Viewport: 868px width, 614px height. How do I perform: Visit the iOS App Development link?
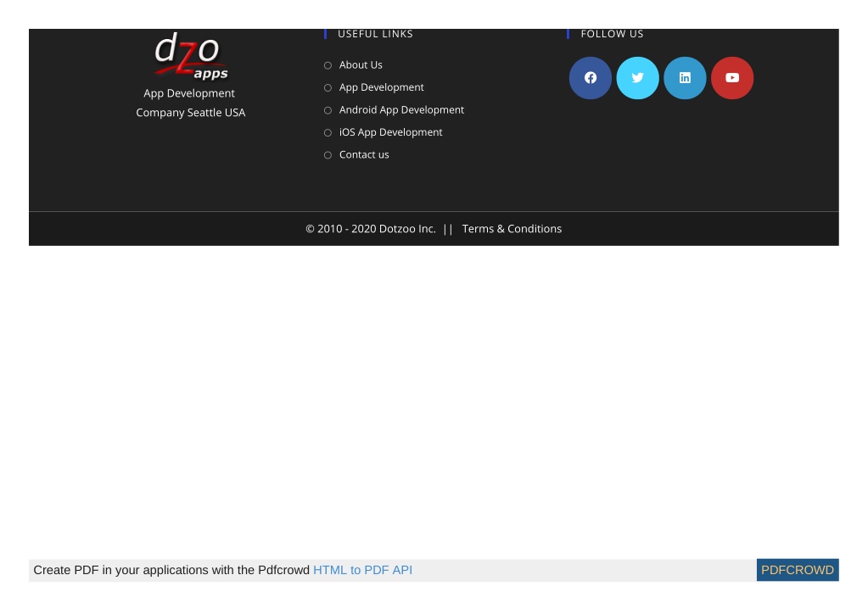[x=390, y=132]
